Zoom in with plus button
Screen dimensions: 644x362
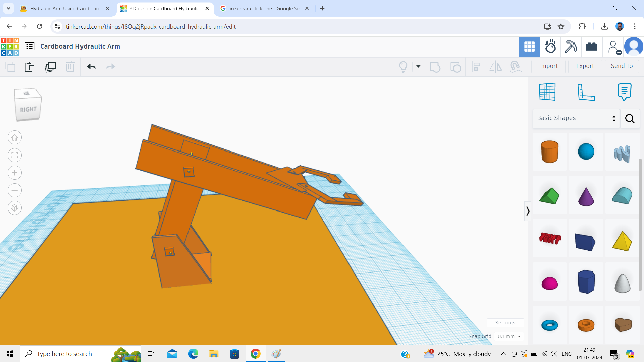point(15,173)
